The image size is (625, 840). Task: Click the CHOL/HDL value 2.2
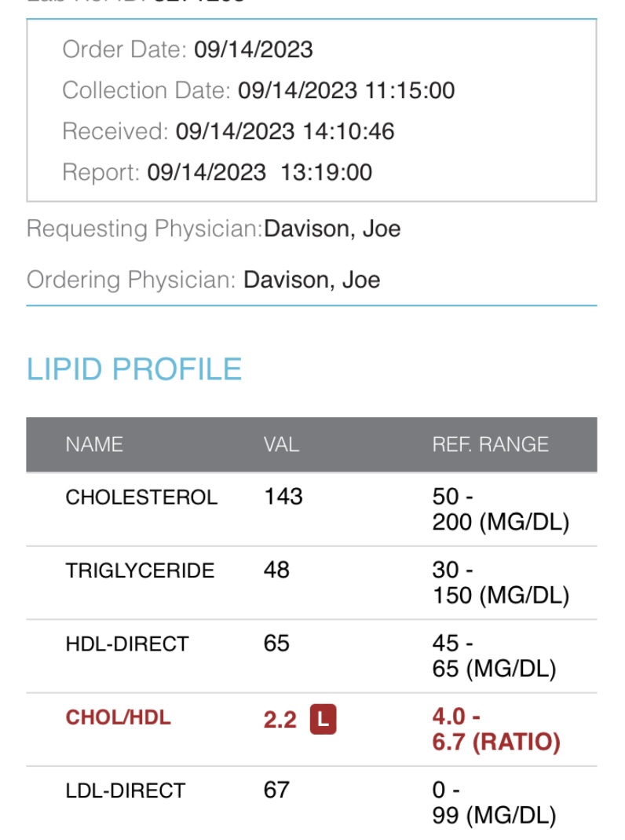coord(280,719)
